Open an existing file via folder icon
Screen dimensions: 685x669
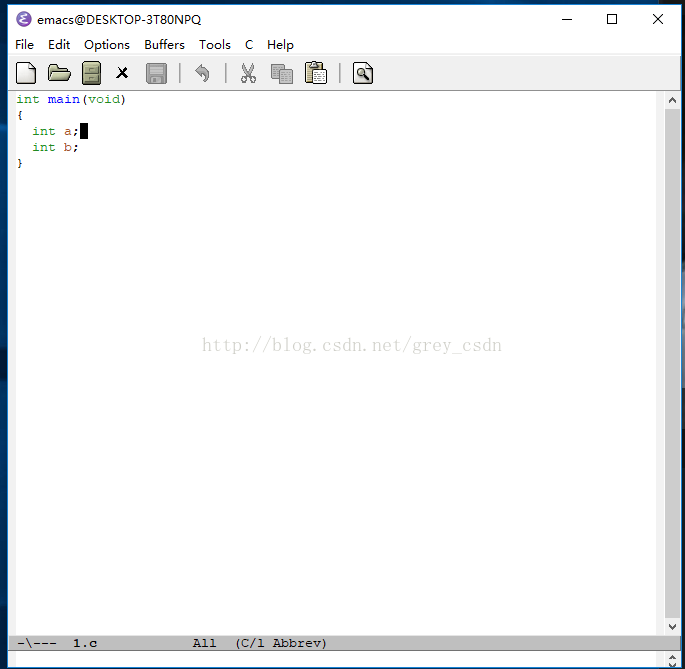point(59,73)
